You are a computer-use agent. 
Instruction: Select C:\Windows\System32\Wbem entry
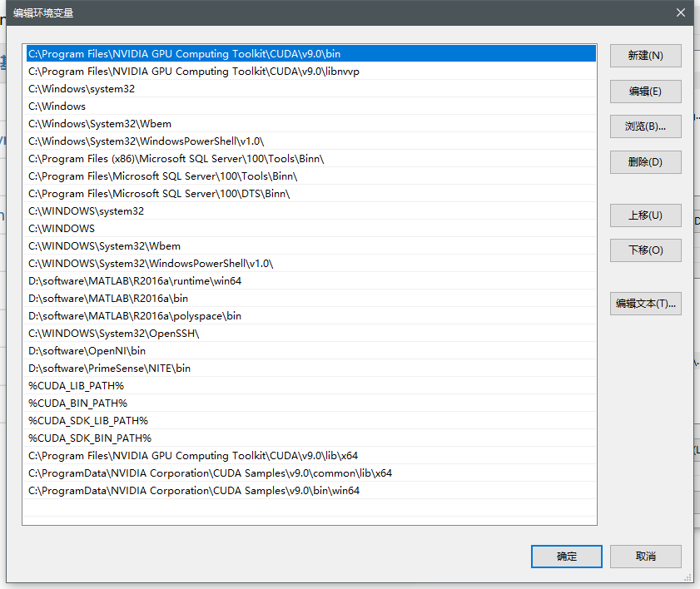(x=310, y=124)
